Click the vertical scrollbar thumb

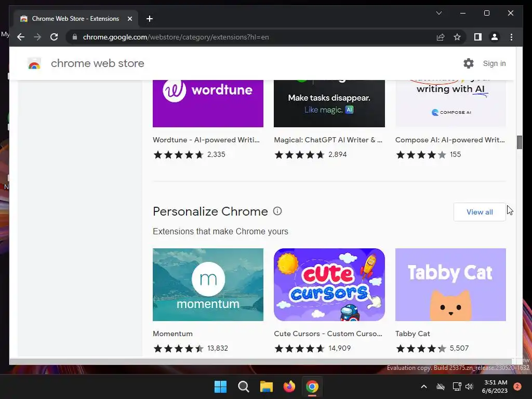[520, 142]
